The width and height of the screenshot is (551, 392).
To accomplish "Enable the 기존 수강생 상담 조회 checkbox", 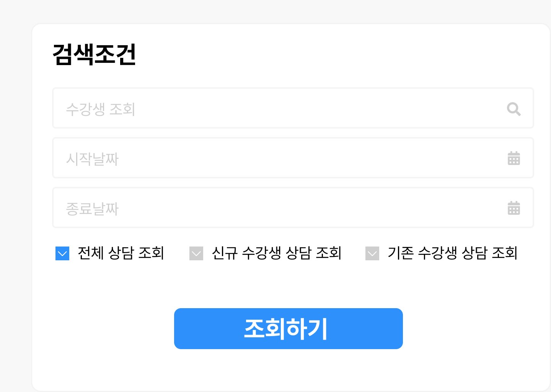I will click(372, 253).
